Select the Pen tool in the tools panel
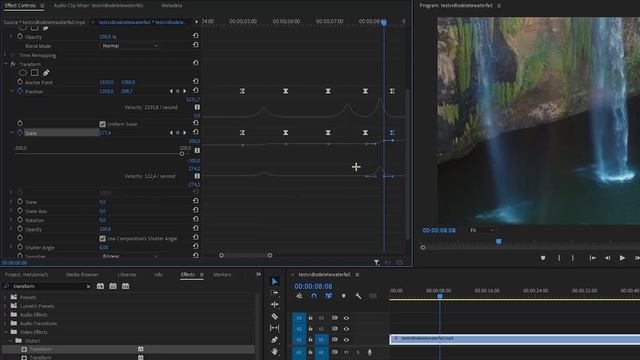Viewport: 640px width, 360px height. click(274, 340)
